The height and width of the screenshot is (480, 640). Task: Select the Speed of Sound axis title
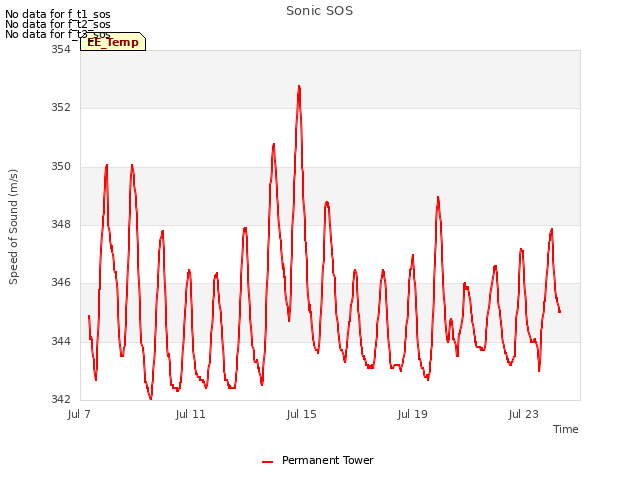pyautogui.click(x=13, y=227)
